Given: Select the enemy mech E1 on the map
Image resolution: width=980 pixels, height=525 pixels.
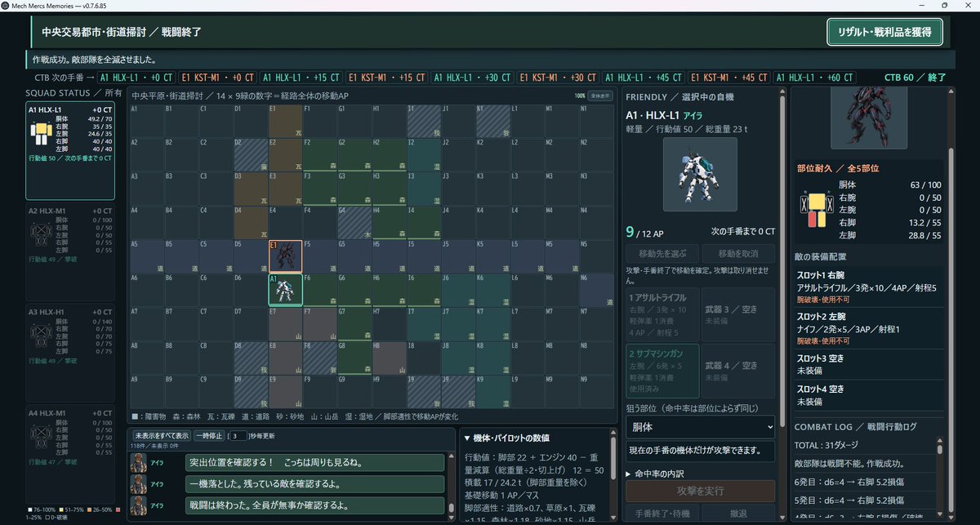Looking at the screenshot, I should coord(286,256).
